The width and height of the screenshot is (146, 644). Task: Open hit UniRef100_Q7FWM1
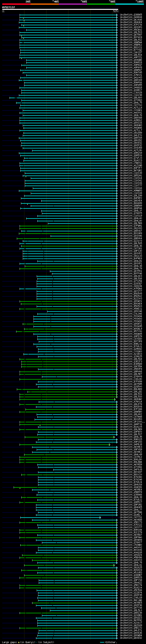[131, 226]
